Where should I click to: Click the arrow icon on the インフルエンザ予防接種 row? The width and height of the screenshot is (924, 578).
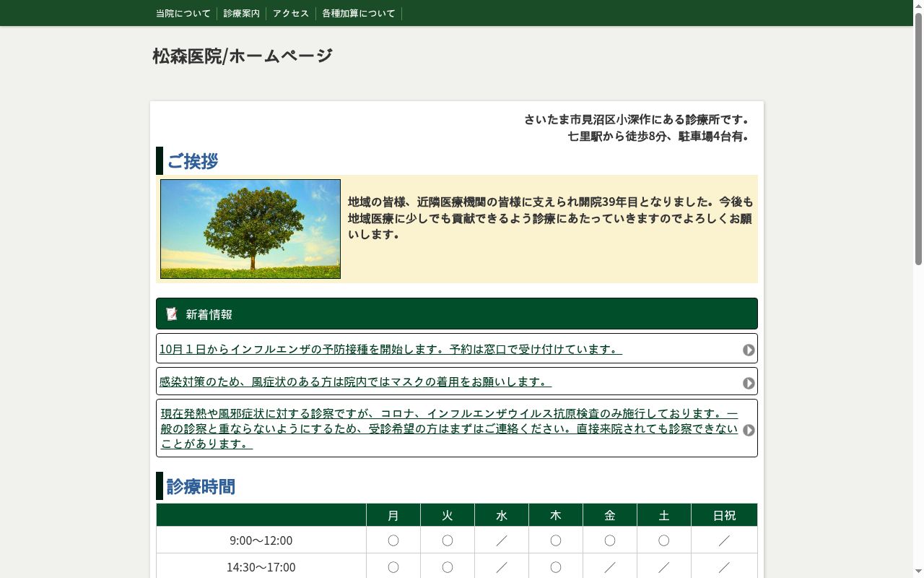pyautogui.click(x=749, y=350)
